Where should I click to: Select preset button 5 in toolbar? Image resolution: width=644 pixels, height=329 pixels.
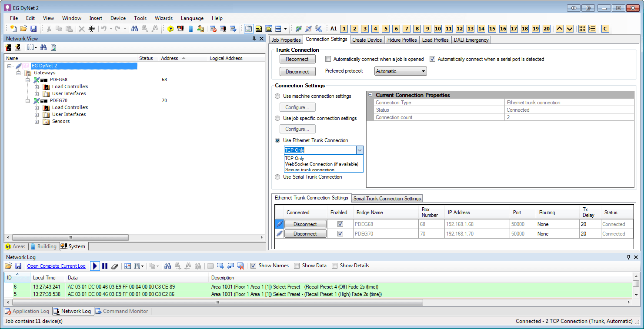click(386, 29)
